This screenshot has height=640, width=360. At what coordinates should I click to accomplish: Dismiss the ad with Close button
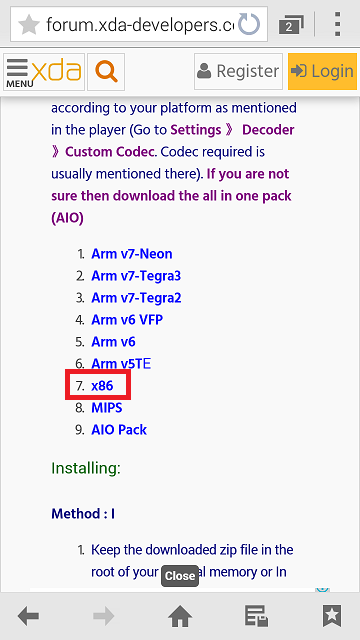[180, 576]
